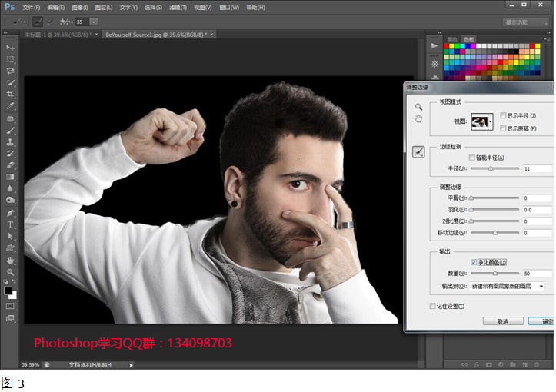Image resolution: width=556 pixels, height=392 pixels.
Task: Select the Type tool
Action: 10,224
